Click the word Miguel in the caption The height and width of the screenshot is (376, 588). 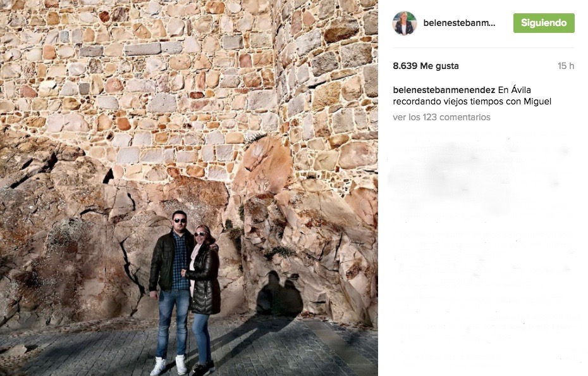coord(537,101)
